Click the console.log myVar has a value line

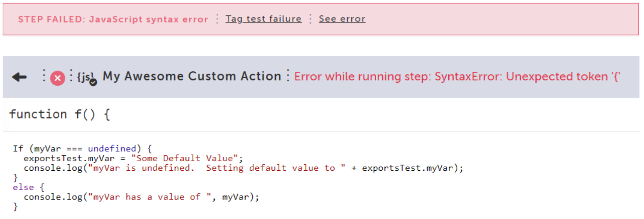[x=141, y=197]
